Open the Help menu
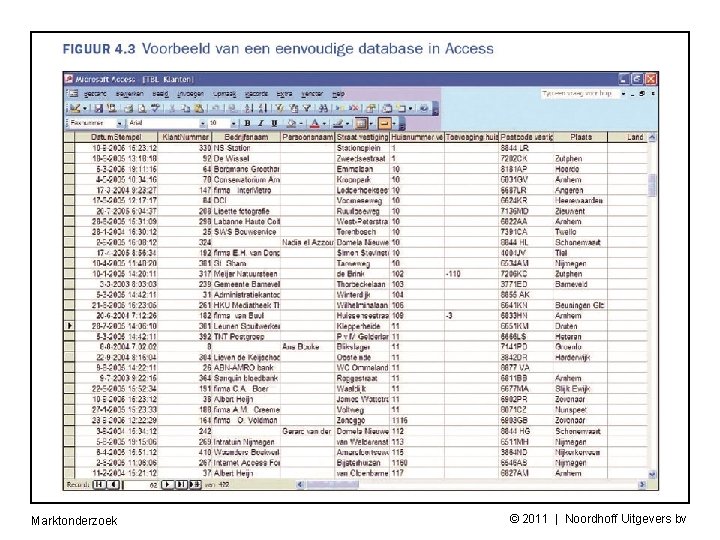The image size is (720, 540). [338, 94]
